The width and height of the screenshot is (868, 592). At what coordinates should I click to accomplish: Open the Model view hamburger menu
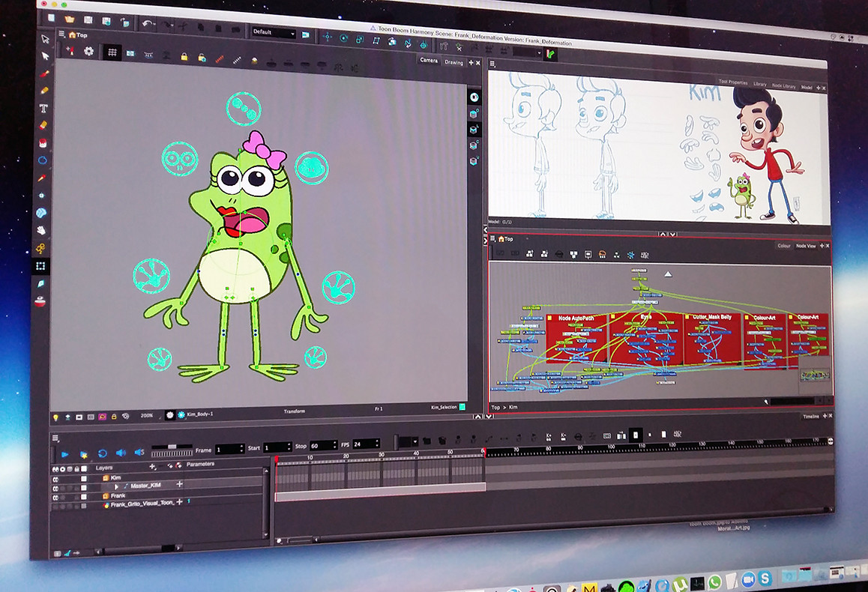pos(492,64)
